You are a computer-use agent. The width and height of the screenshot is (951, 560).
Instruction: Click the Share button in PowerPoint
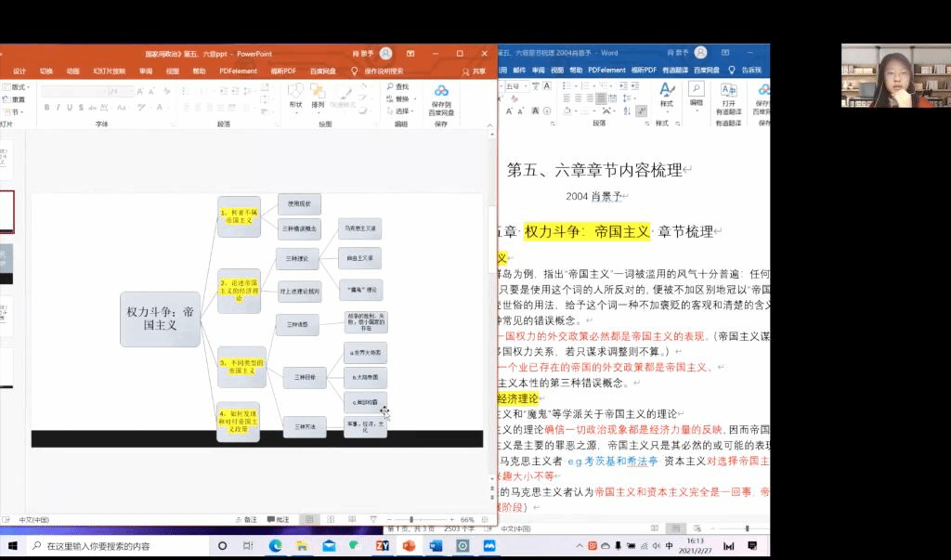(x=474, y=71)
